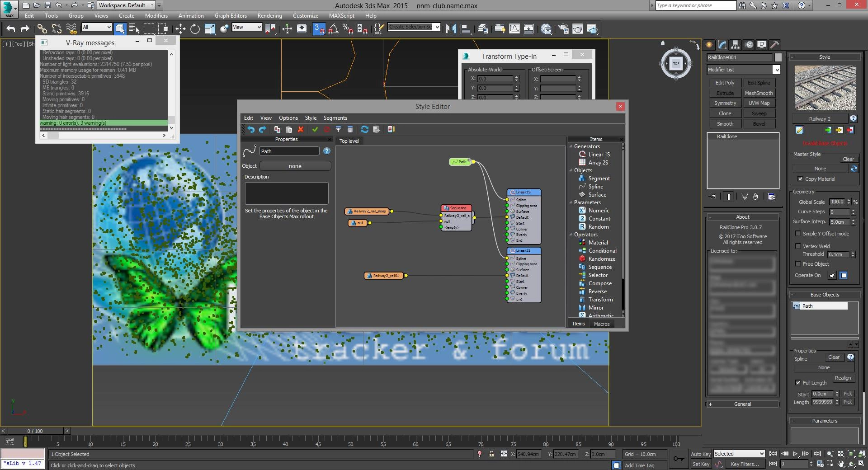Open the Hierarchy command panel tab
Image resolution: width=868 pixels, height=470 pixels.
point(735,45)
